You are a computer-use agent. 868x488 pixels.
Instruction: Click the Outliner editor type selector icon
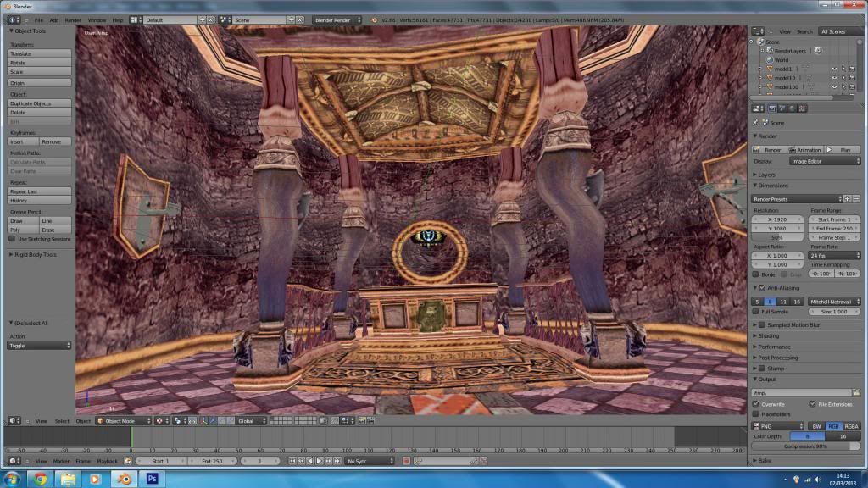pyautogui.click(x=758, y=31)
